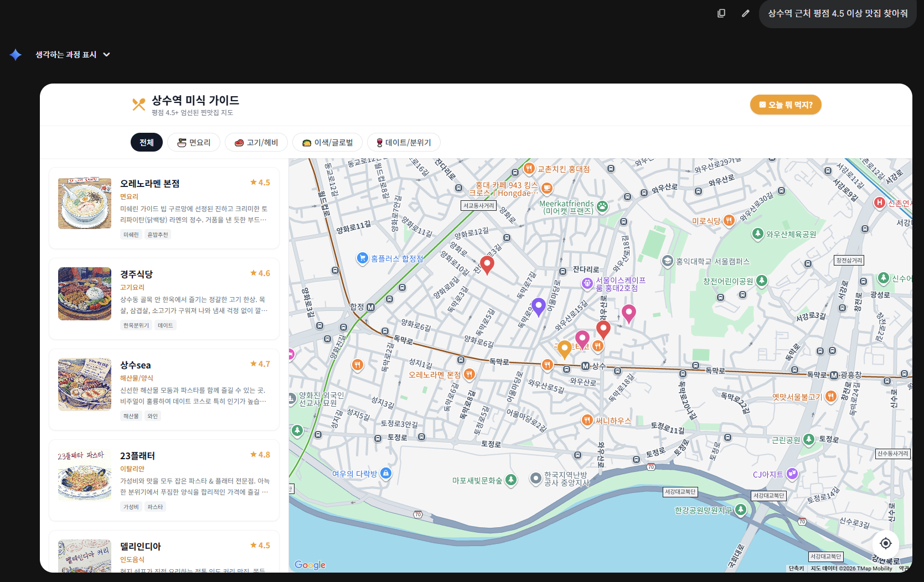
Task: Open the 23플래터 pasta thumbnail
Action: point(85,475)
